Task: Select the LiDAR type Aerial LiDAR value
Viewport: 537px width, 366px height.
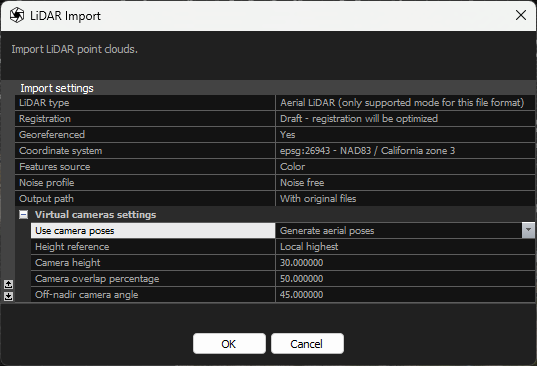Action: pyautogui.click(x=405, y=103)
